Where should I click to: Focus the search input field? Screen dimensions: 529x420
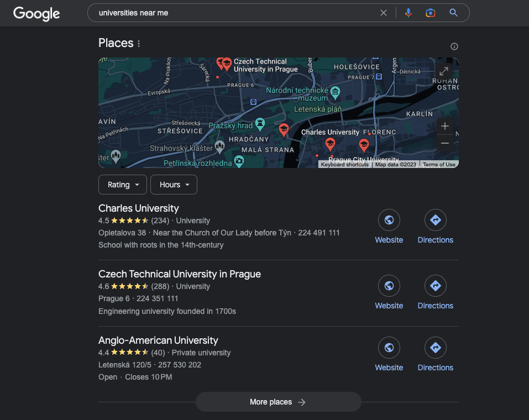(236, 13)
